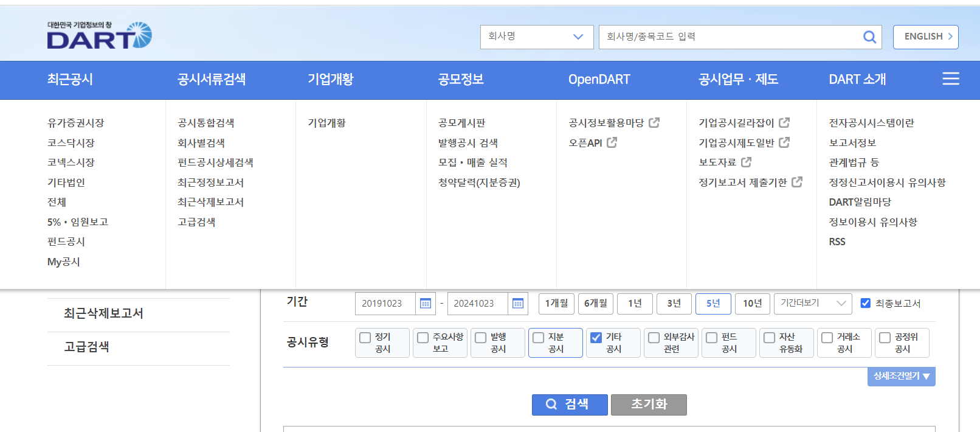Open the DART 소개 main menu

pyautogui.click(x=857, y=79)
